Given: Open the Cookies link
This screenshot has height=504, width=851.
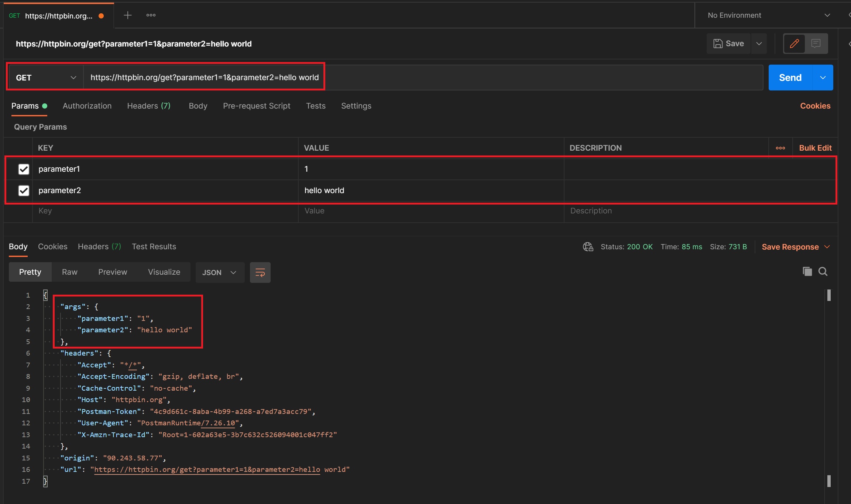Looking at the screenshot, I should [815, 106].
